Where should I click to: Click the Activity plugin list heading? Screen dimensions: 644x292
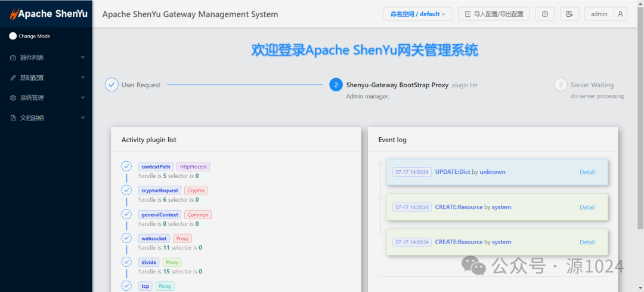148,140
